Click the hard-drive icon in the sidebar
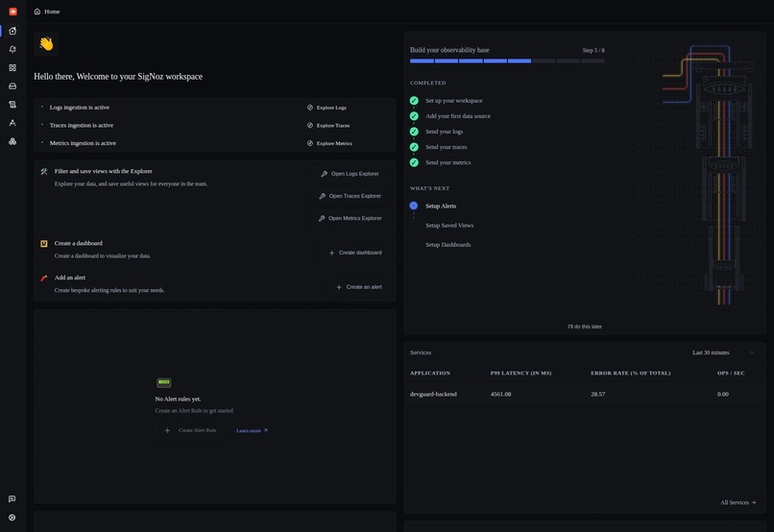Screen dimensions: 774x532 click(12, 85)
